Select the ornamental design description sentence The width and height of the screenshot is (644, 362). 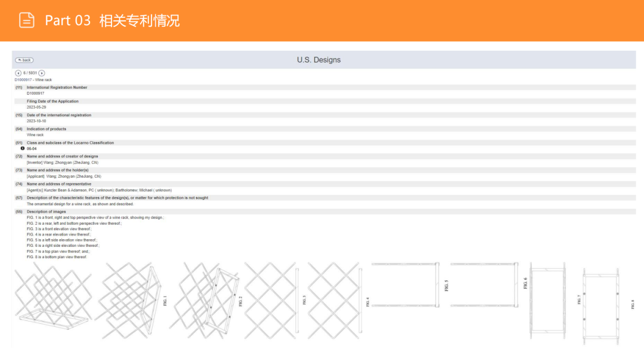[80, 204]
